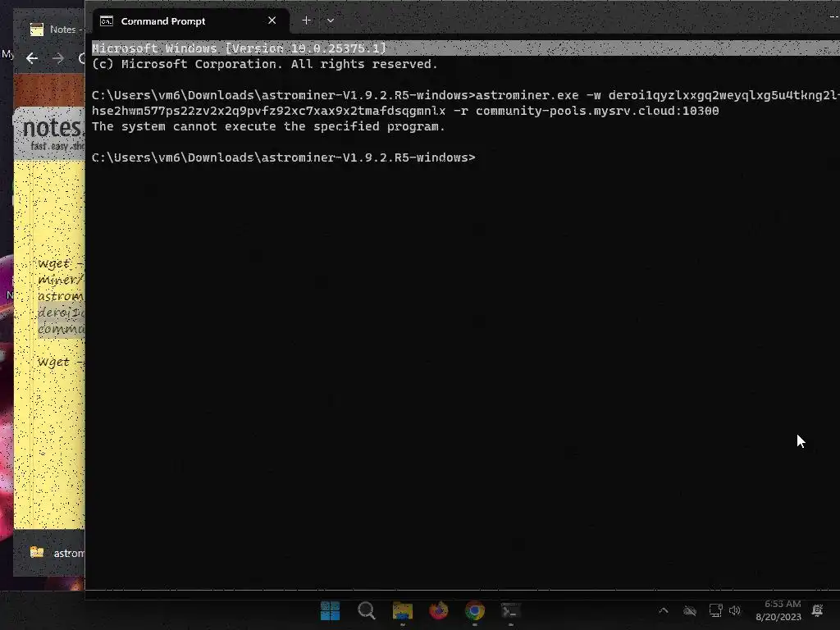Open the volume tray icon

[x=735, y=610]
